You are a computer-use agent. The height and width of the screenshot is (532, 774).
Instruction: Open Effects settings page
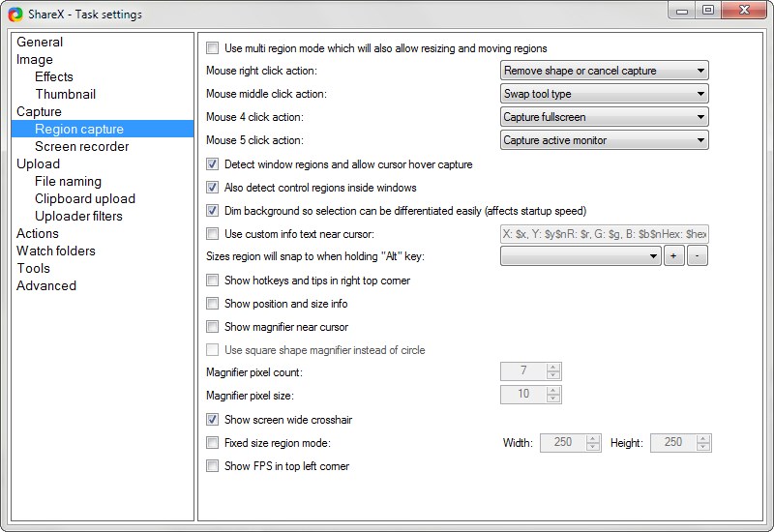54,76
